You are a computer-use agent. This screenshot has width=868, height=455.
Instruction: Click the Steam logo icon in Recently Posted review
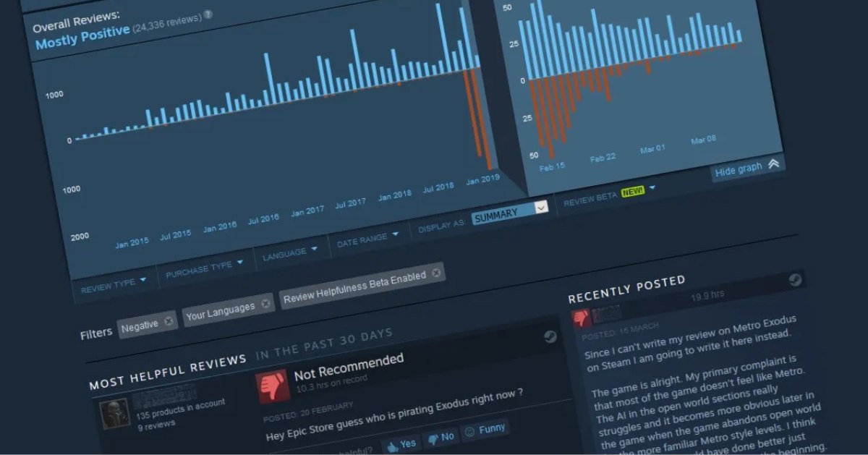(795, 279)
